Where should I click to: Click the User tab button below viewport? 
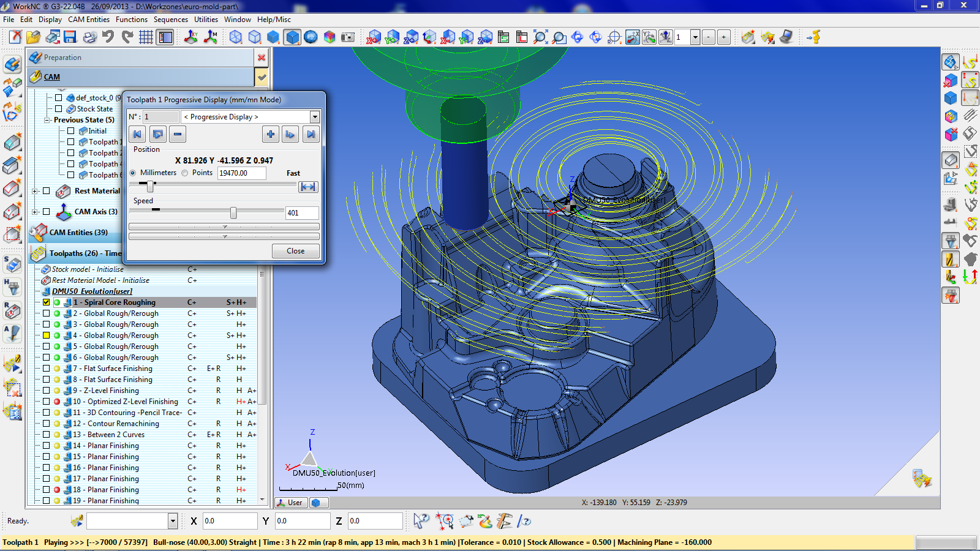[x=290, y=503]
